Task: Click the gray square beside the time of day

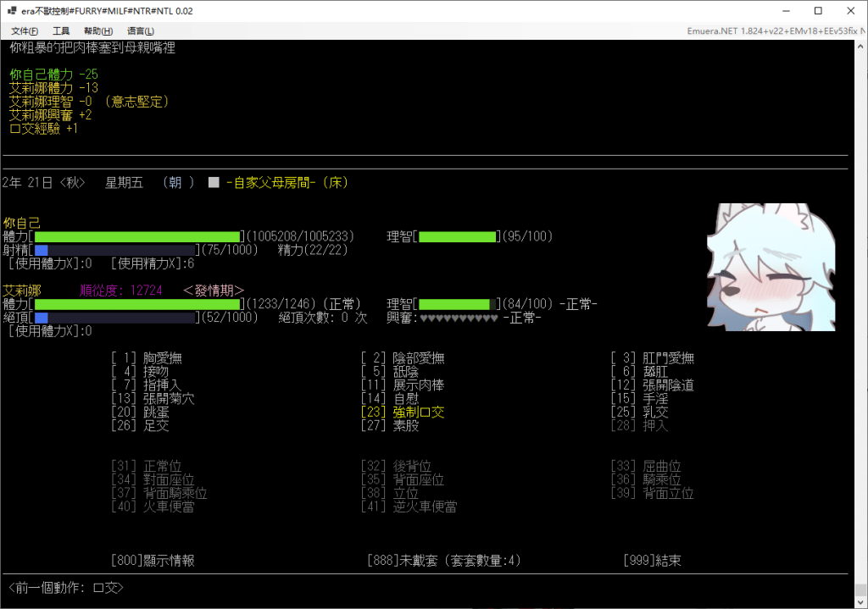Action: tap(214, 183)
